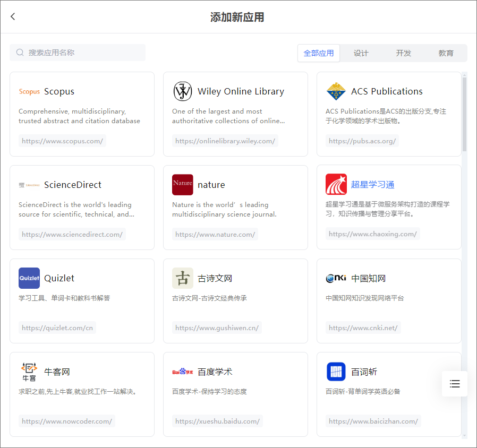Click the https://www.cnki.net/ URL
The height and width of the screenshot is (448, 477).
click(363, 328)
